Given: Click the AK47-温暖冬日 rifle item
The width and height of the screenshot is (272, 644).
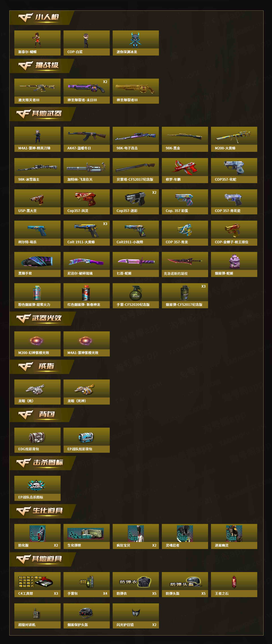Looking at the screenshot, I should [x=87, y=139].
